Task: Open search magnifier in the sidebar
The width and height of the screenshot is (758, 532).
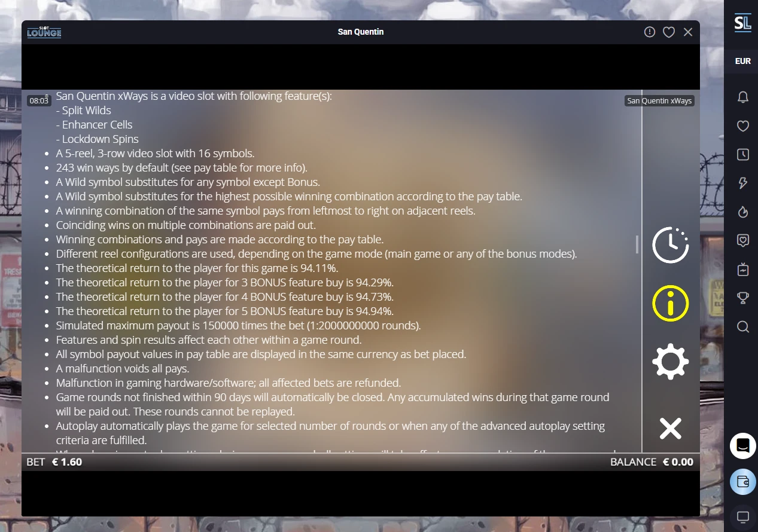Action: coord(743,326)
